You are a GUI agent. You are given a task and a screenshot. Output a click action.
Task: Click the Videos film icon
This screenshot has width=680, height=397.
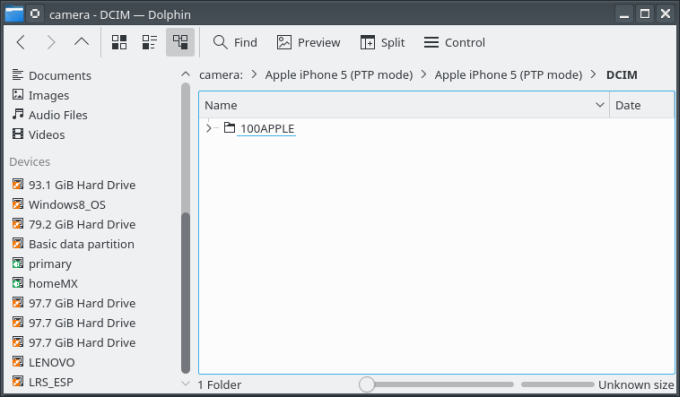coord(18,134)
